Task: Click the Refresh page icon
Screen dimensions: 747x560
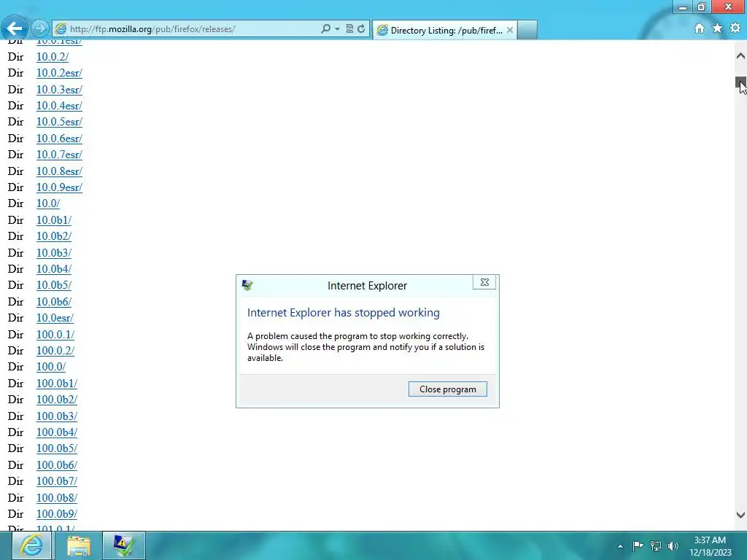Action: pyautogui.click(x=361, y=28)
